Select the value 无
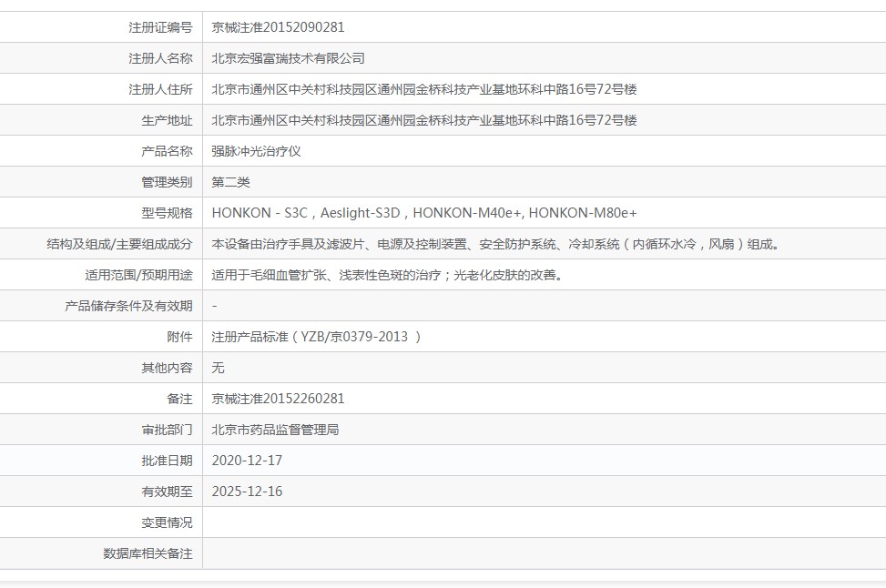The height and width of the screenshot is (588, 886). click(219, 368)
